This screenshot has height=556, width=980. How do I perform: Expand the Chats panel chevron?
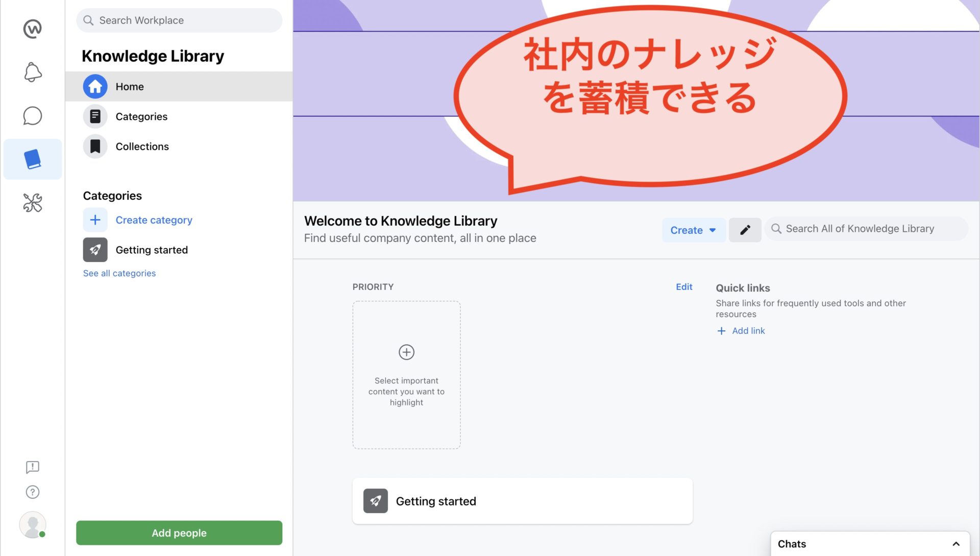tap(956, 544)
